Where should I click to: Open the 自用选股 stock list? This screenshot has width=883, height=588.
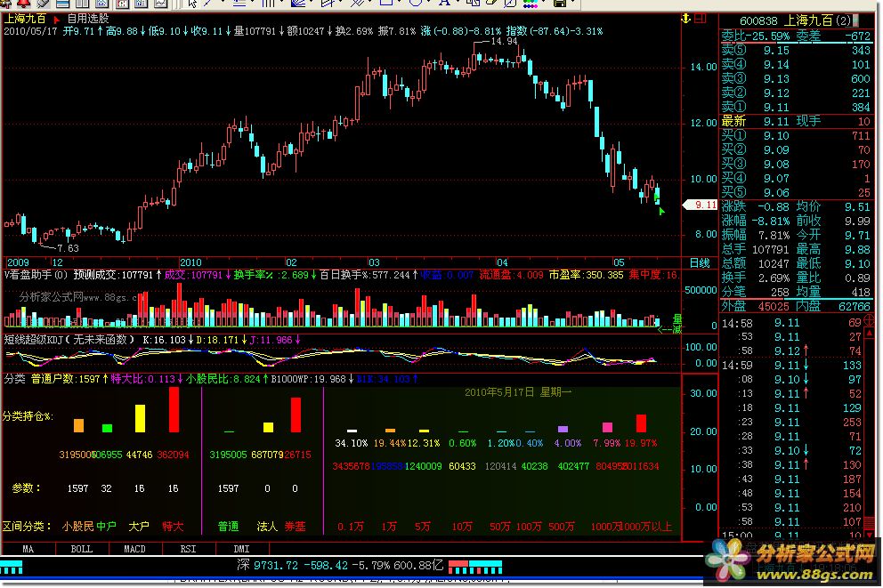[x=88, y=18]
